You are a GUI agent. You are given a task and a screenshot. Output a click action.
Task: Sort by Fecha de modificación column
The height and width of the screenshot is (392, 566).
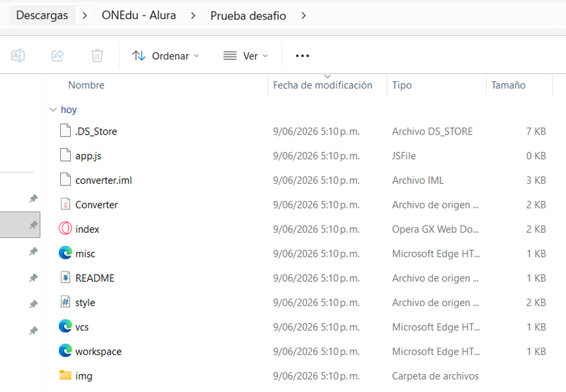point(323,85)
